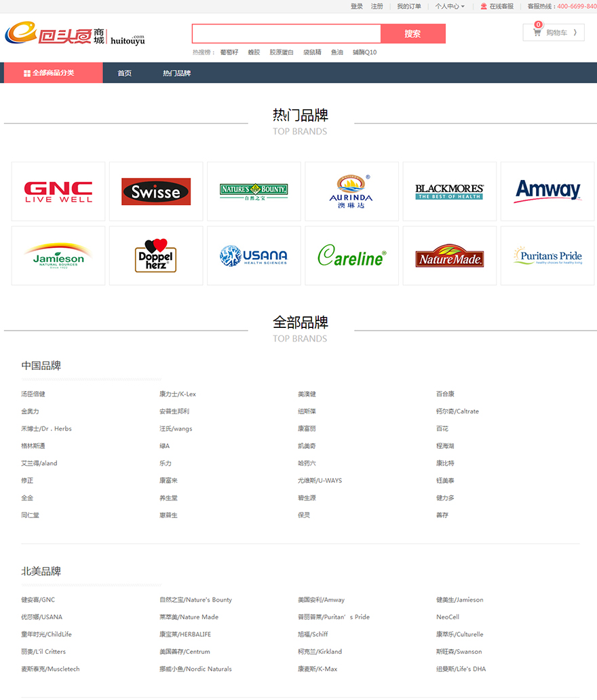The width and height of the screenshot is (597, 700).
Task: Open the 美国善存/Centrum brand link
Action: tap(185, 651)
